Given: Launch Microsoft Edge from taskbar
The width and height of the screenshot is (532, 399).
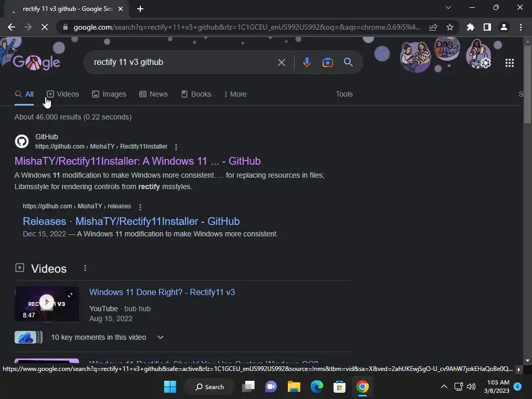Looking at the screenshot, I should click(316, 387).
